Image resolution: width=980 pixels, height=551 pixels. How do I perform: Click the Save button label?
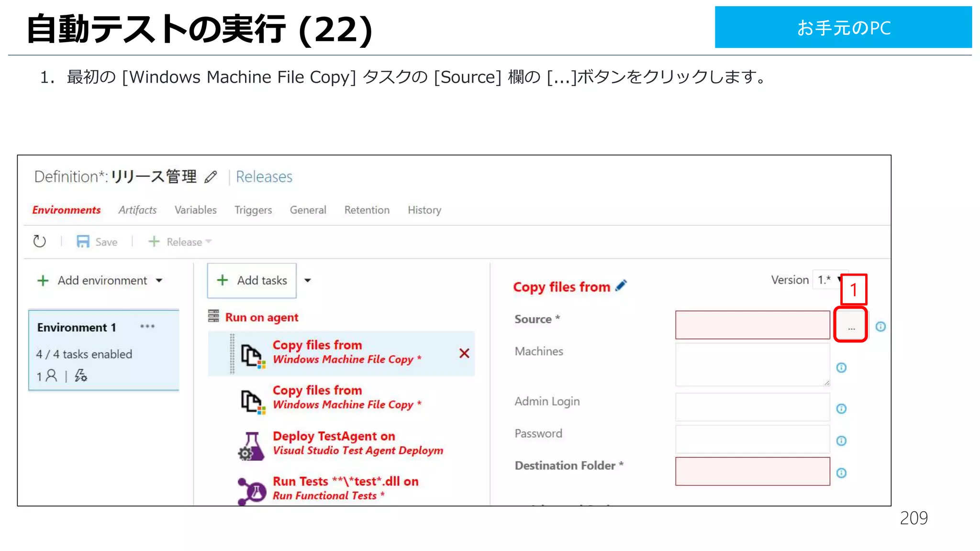[x=106, y=242]
